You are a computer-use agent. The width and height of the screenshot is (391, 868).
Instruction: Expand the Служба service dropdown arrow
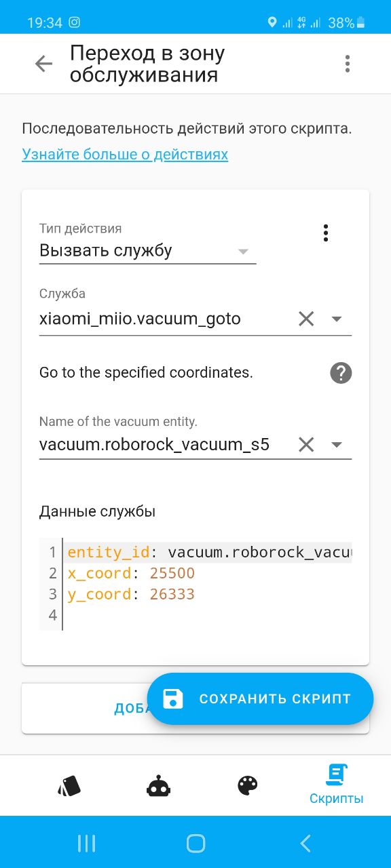[x=337, y=319]
